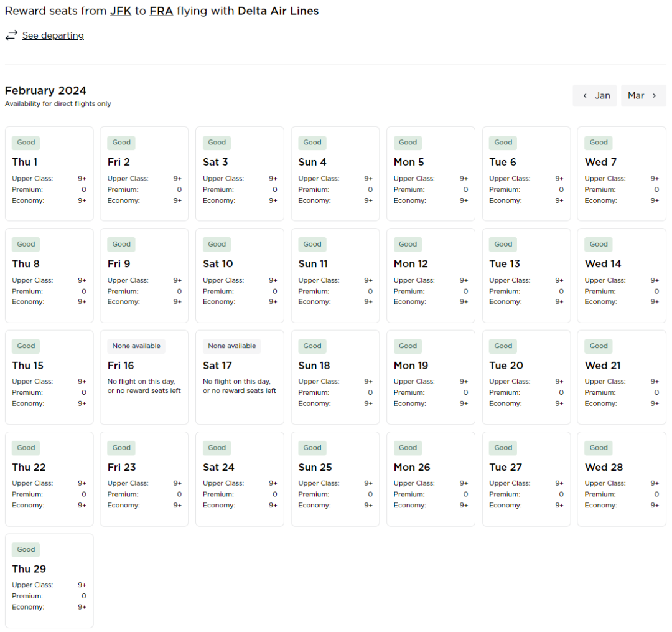Choose the Wed 7 date card
Image resolution: width=672 pixels, height=632 pixels.
click(x=621, y=174)
